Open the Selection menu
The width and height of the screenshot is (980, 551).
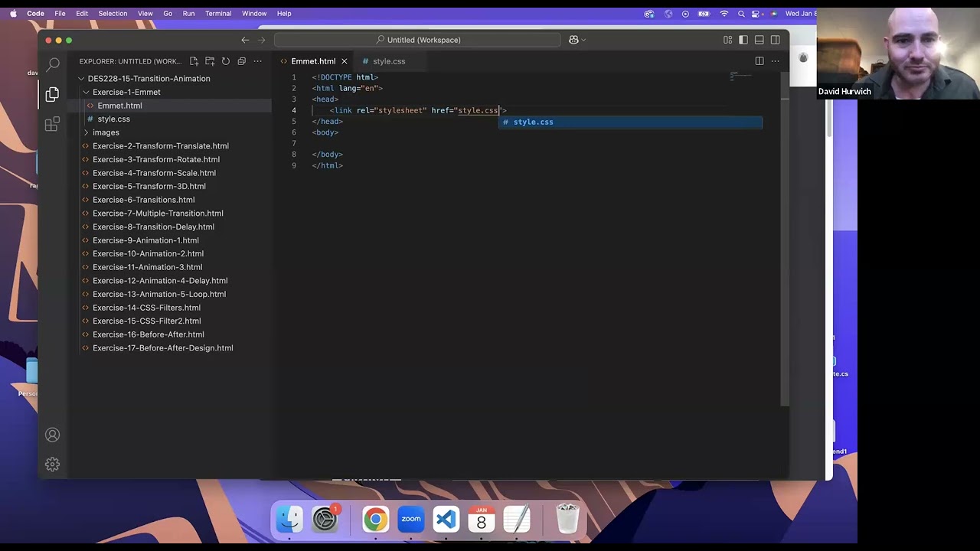pos(113,14)
